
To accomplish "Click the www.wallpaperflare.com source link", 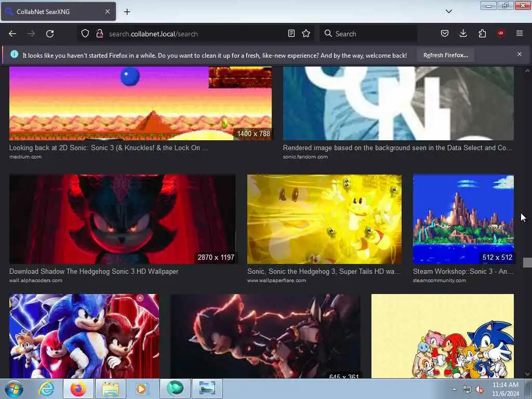I will (x=276, y=280).
